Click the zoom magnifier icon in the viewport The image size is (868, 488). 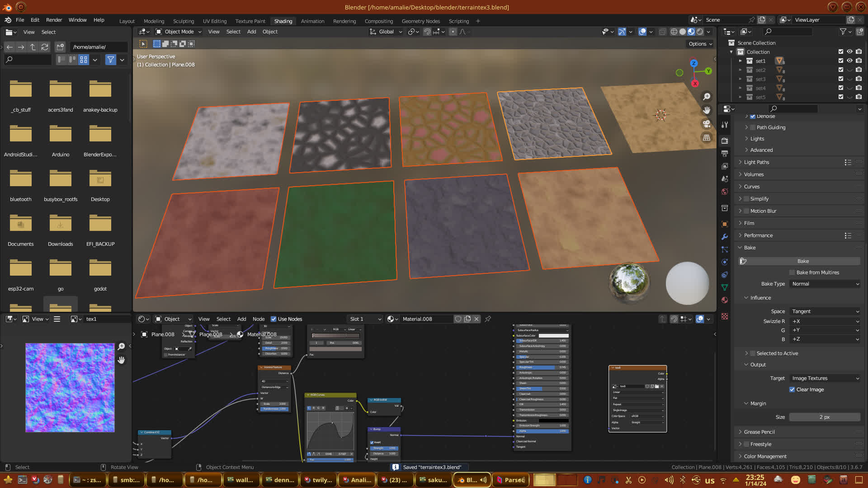(707, 97)
